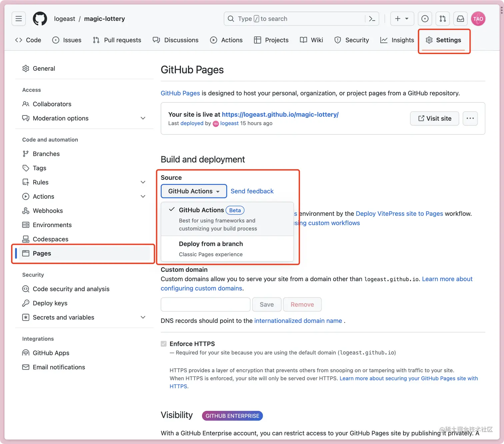
Task: Expand Secrets and variables section
Action: (x=143, y=317)
